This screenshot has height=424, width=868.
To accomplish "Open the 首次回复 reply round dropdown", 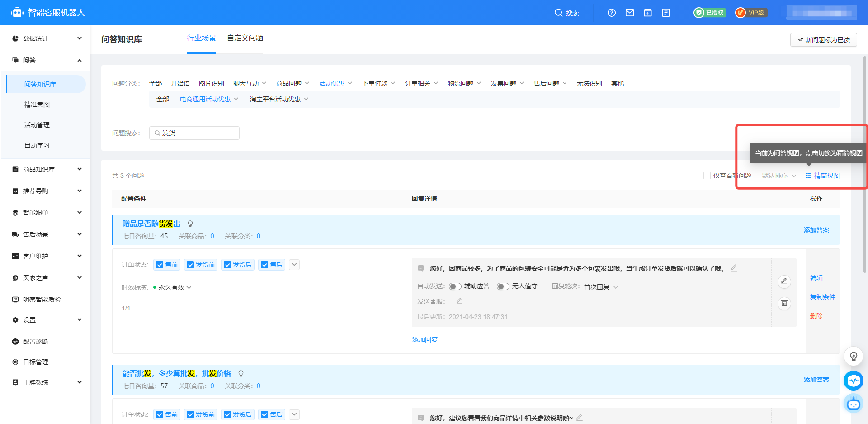I will click(601, 287).
